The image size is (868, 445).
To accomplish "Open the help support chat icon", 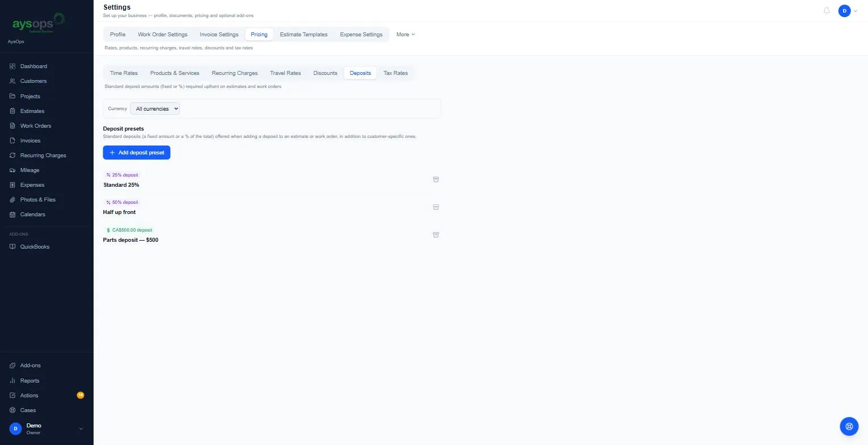I will coord(849,426).
